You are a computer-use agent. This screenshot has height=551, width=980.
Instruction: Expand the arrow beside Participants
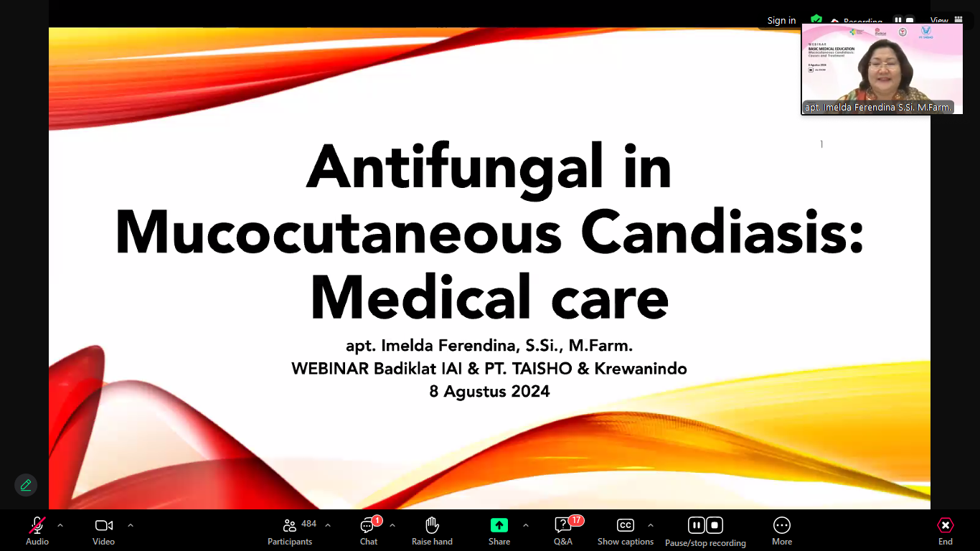[328, 525]
